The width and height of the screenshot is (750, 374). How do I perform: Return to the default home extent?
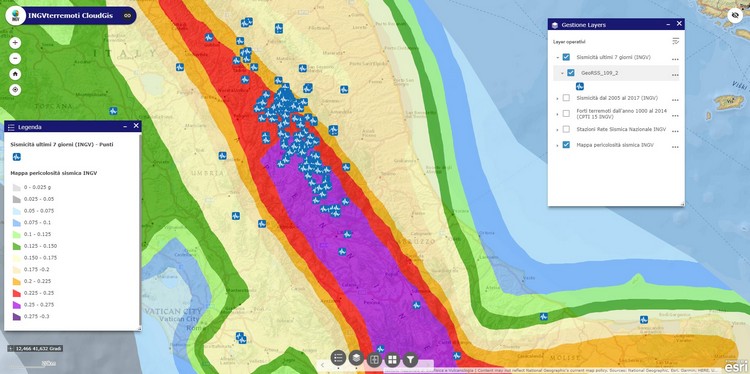15,74
